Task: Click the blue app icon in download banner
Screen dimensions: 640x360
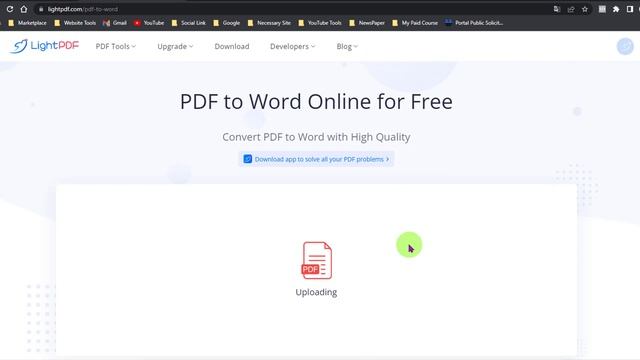Action: click(x=247, y=159)
